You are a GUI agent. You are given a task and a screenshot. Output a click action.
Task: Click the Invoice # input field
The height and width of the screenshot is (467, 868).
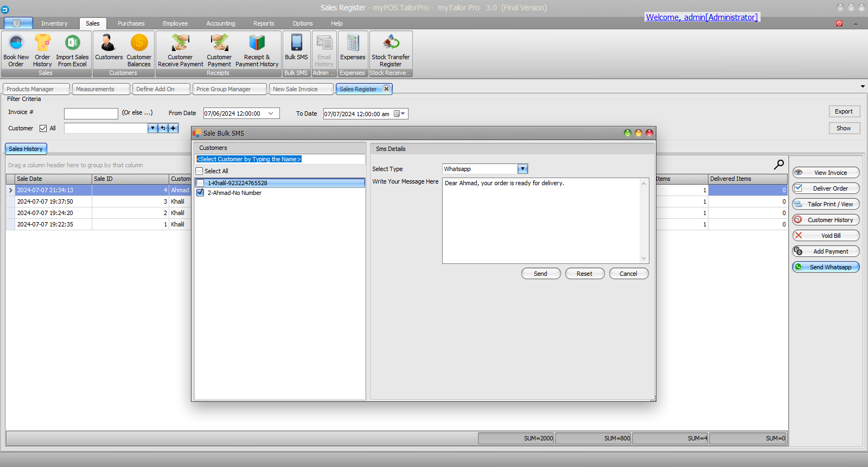91,113
